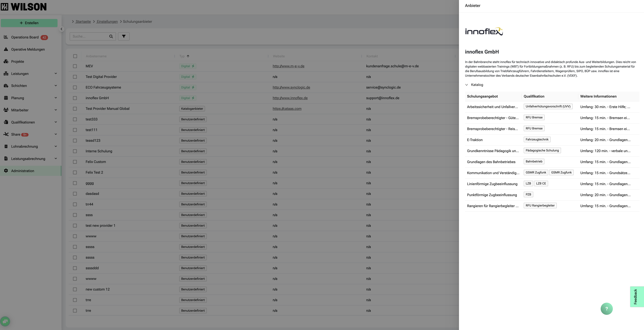644x330 pixels.
Task: Open the chat widget icon
Action: point(5,321)
